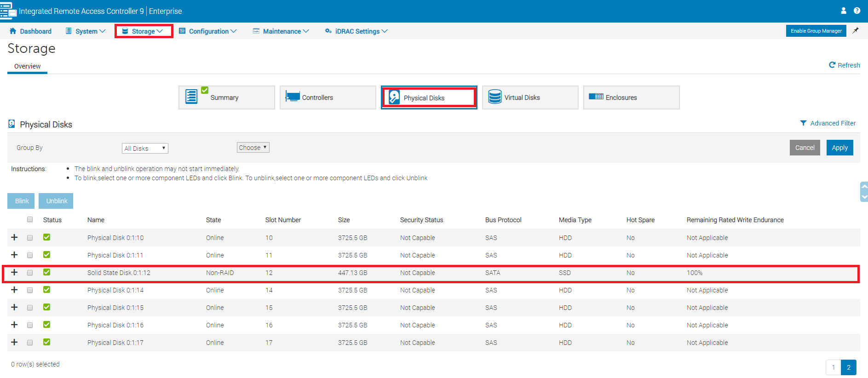Click the Apply button
Screen dimensions: 868x378
coord(839,148)
